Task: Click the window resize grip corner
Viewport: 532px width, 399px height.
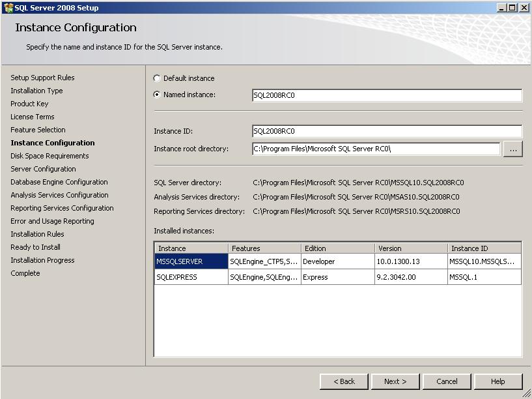Action: [x=527, y=394]
